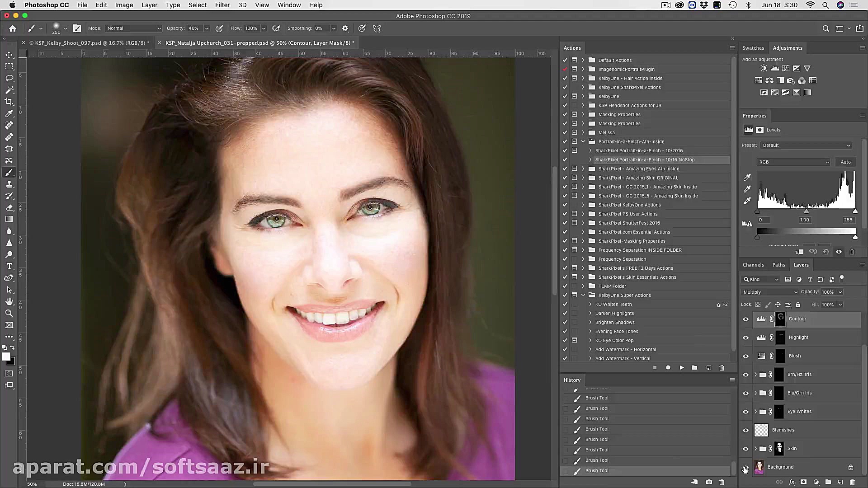
Task: Uncheck the Default Actions set checkbox
Action: tap(565, 60)
